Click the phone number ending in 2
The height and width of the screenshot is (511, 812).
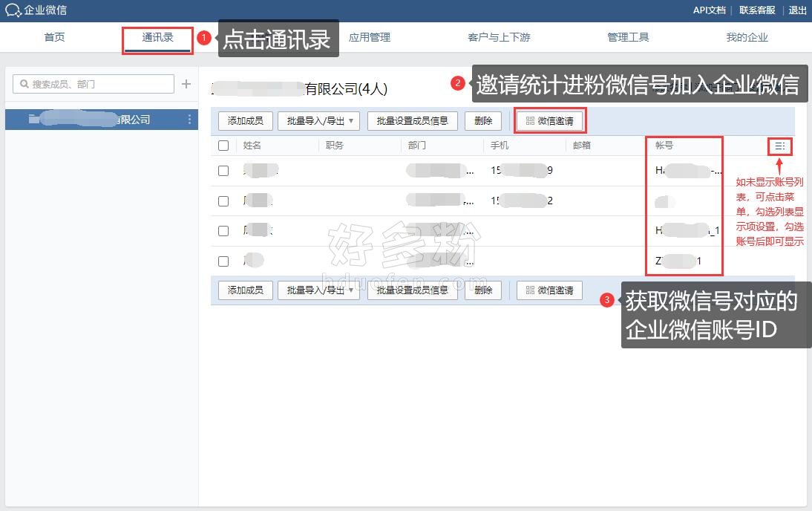click(x=522, y=201)
